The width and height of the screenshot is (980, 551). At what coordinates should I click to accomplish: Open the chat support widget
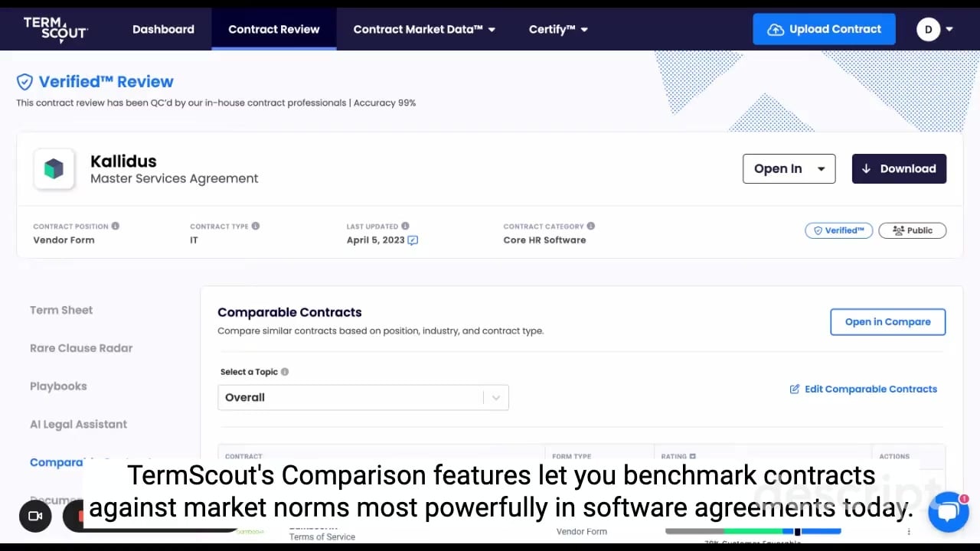tap(948, 512)
